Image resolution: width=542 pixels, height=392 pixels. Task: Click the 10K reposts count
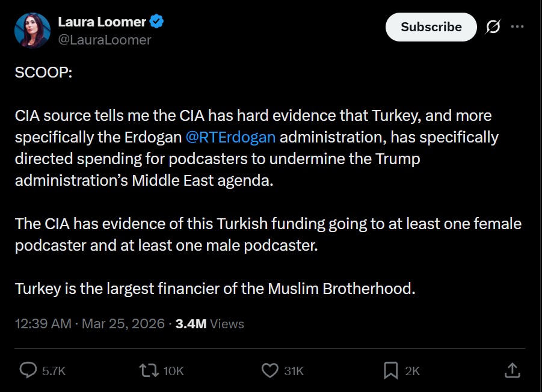pos(173,371)
